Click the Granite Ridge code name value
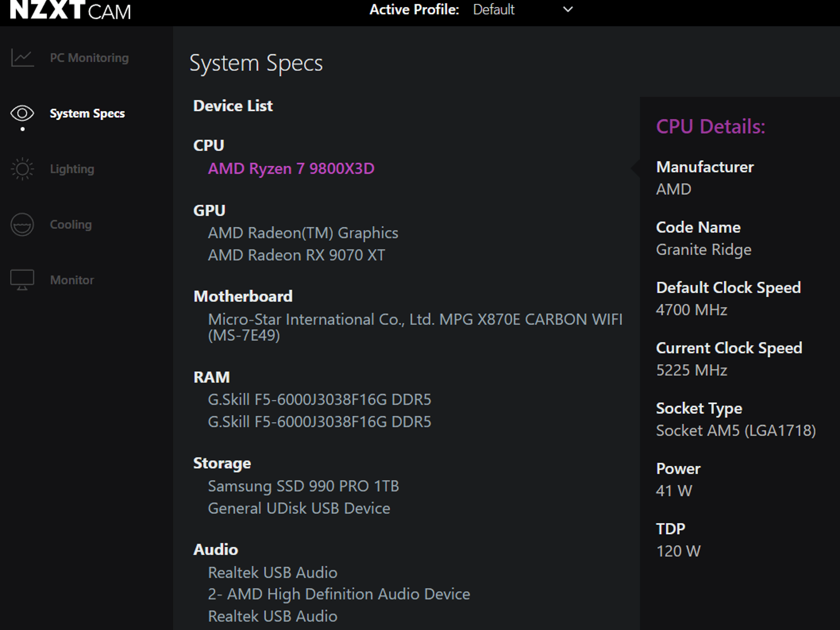Screen dimensions: 840x630 704,249
